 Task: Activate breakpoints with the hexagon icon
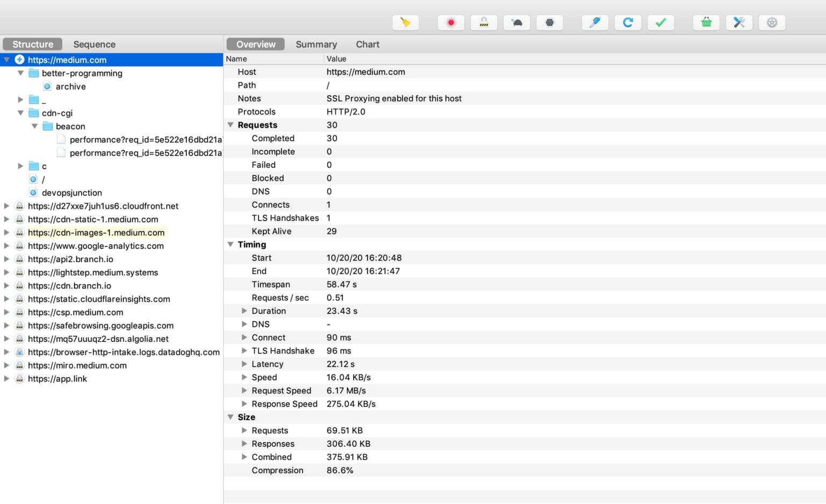tap(550, 23)
